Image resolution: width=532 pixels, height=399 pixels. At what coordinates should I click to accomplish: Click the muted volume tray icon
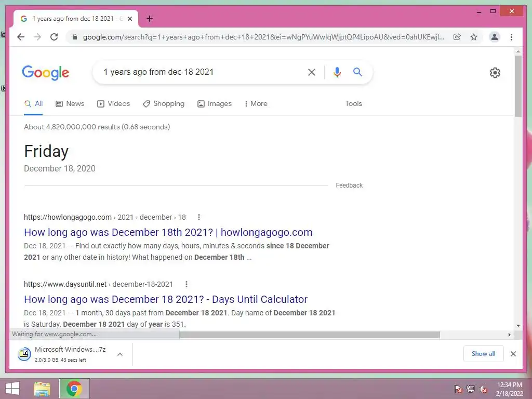pyautogui.click(x=483, y=389)
